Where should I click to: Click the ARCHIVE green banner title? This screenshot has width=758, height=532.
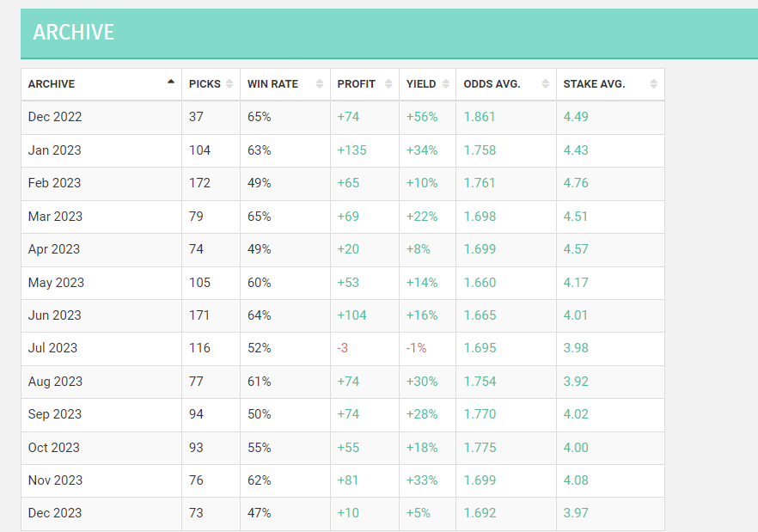pos(74,33)
